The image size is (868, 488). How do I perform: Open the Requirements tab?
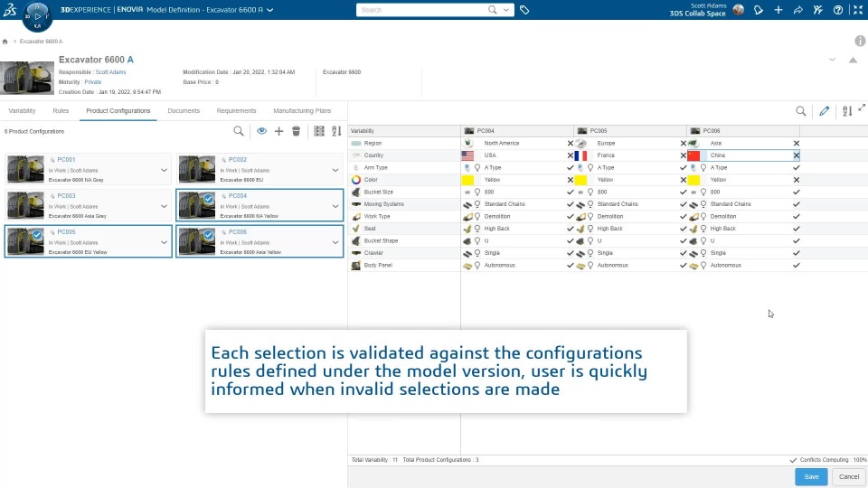point(236,110)
